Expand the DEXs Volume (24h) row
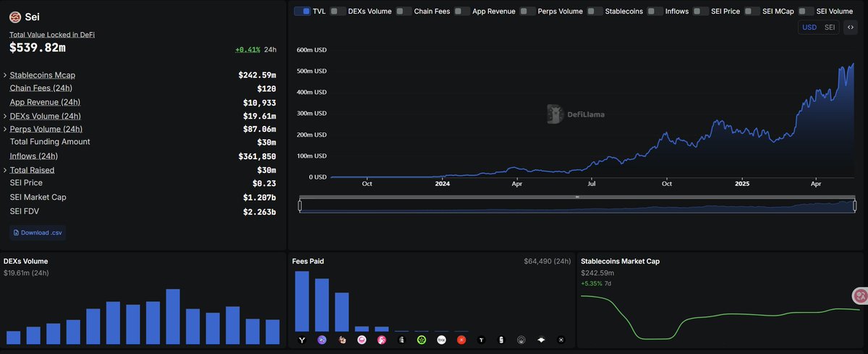Image resolution: width=868 pixels, height=354 pixels. pos(6,117)
